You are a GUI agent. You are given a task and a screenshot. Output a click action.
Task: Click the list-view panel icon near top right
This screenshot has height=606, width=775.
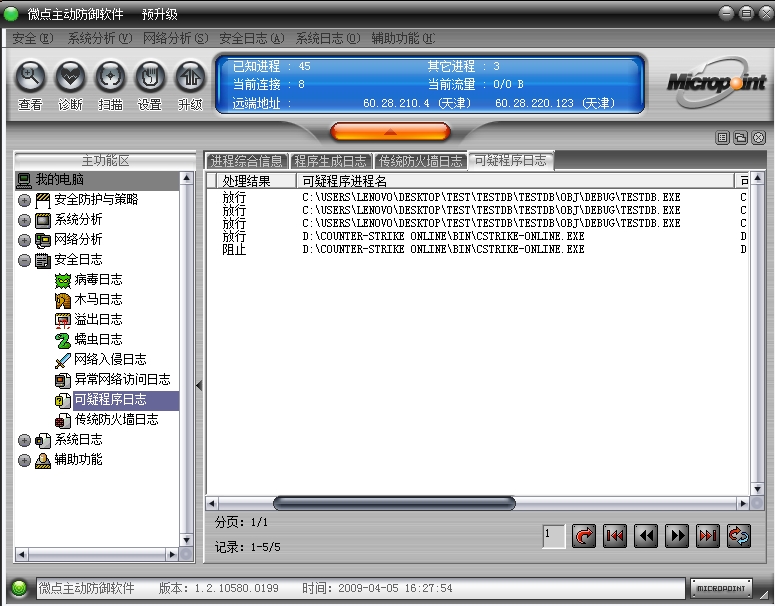(x=722, y=138)
